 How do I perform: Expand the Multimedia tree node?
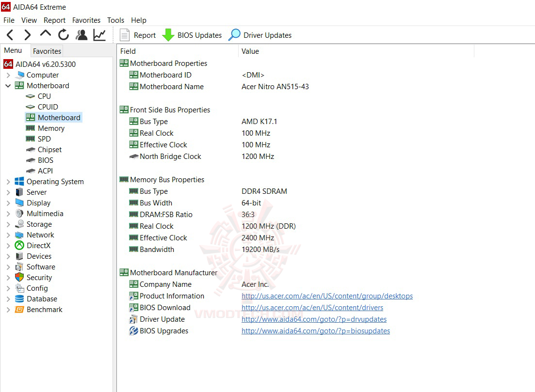click(x=8, y=214)
